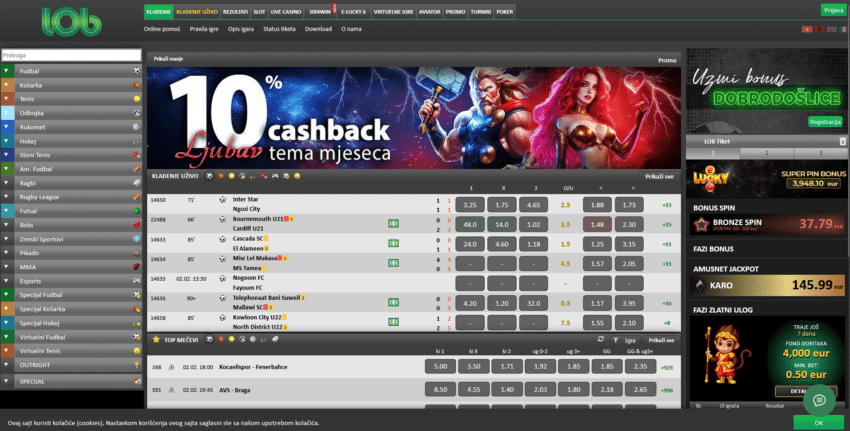Select odds 5.00 for Kocaelispor ki 1
The image size is (850, 431).
[441, 367]
